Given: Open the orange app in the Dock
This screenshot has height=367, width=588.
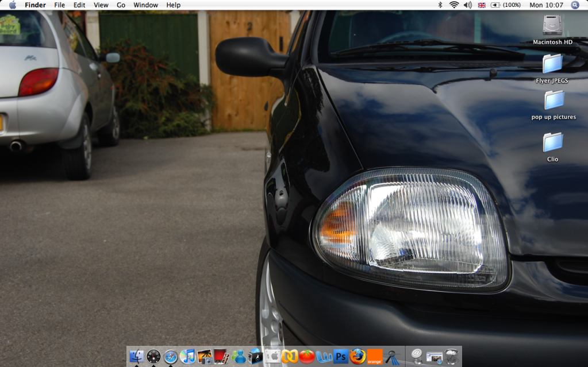Looking at the screenshot, I should pyautogui.click(x=375, y=357).
